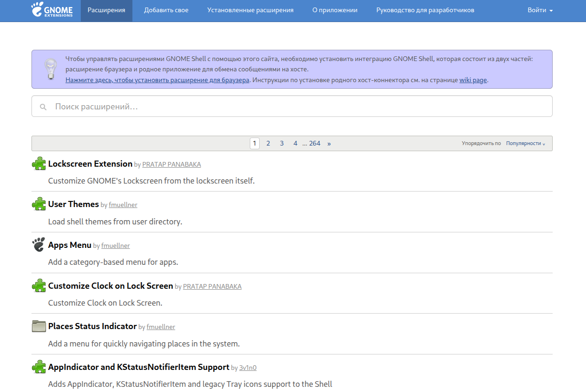This screenshot has width=586, height=392.
Task: Click "Add a category-based menu for apps." text
Action: click(113, 262)
